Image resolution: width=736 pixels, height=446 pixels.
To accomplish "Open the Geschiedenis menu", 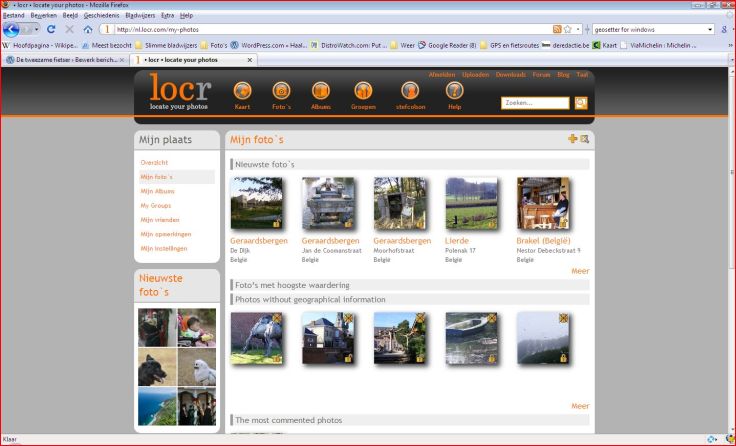I will point(101,15).
